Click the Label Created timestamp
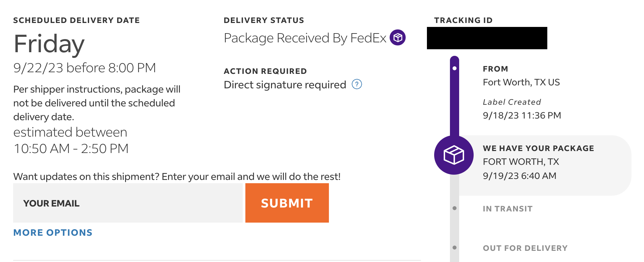This screenshot has width=644, height=262. 522,116
